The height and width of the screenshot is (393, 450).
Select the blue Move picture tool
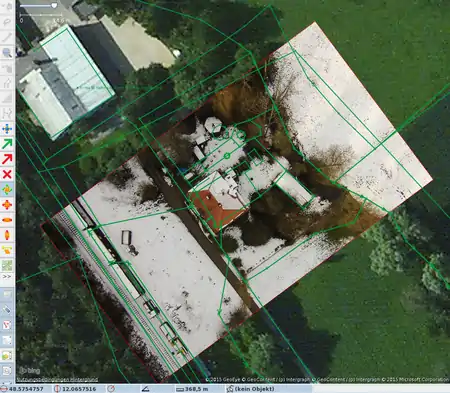[7, 129]
